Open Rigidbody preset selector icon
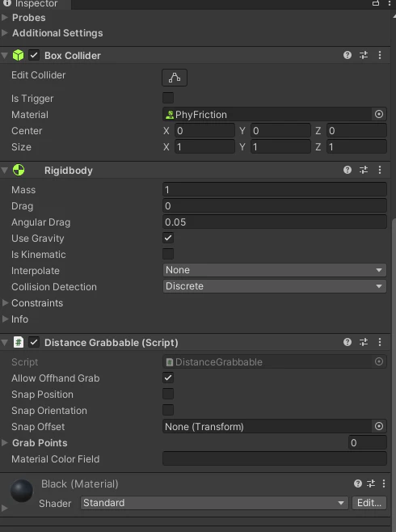 pyautogui.click(x=364, y=170)
